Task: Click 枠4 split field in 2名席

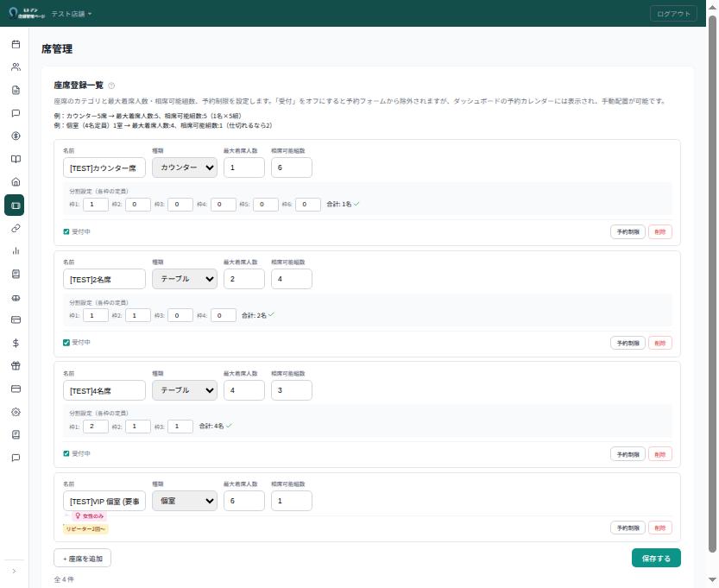Action: (x=224, y=315)
